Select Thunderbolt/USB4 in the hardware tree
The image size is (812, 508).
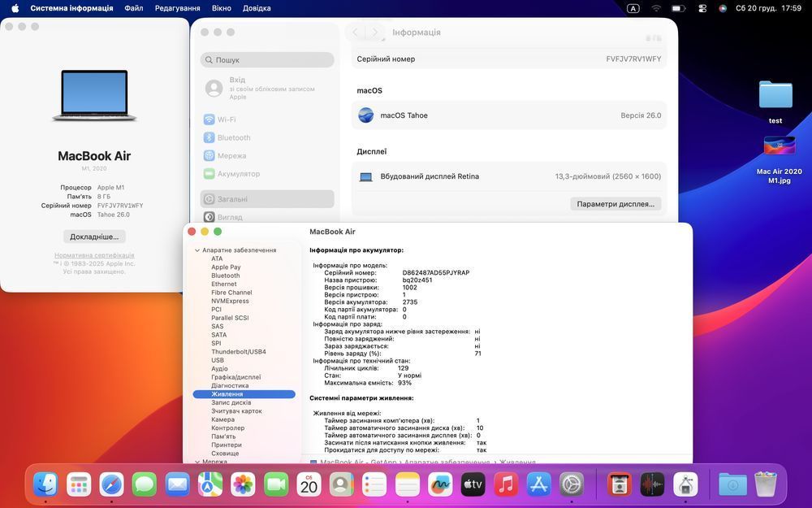[x=238, y=351]
